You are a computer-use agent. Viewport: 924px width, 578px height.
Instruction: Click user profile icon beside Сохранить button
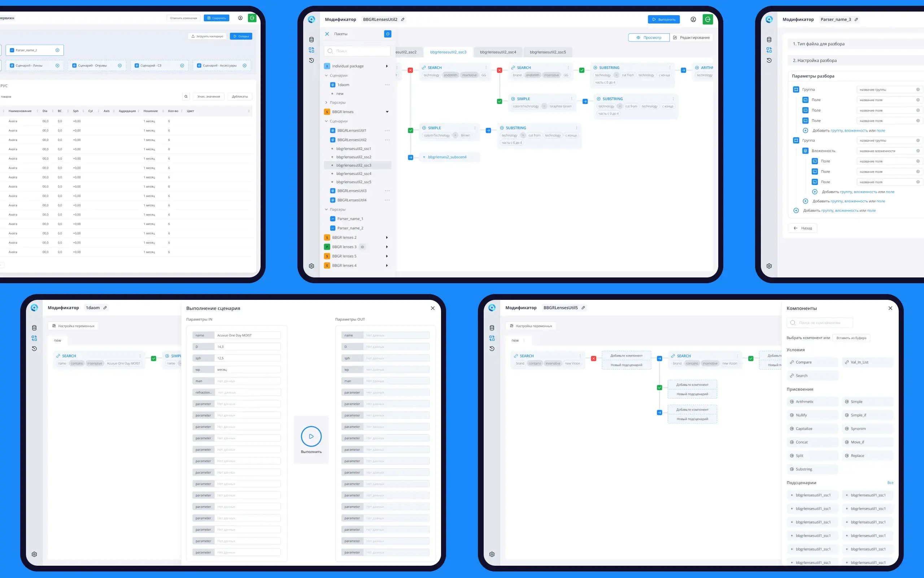(x=240, y=18)
